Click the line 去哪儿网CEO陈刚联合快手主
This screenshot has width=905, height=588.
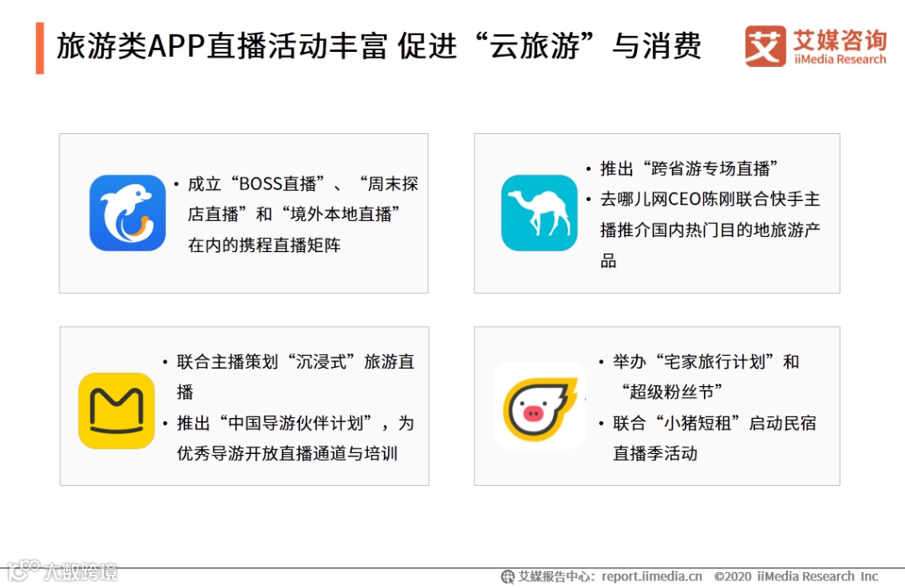[710, 199]
